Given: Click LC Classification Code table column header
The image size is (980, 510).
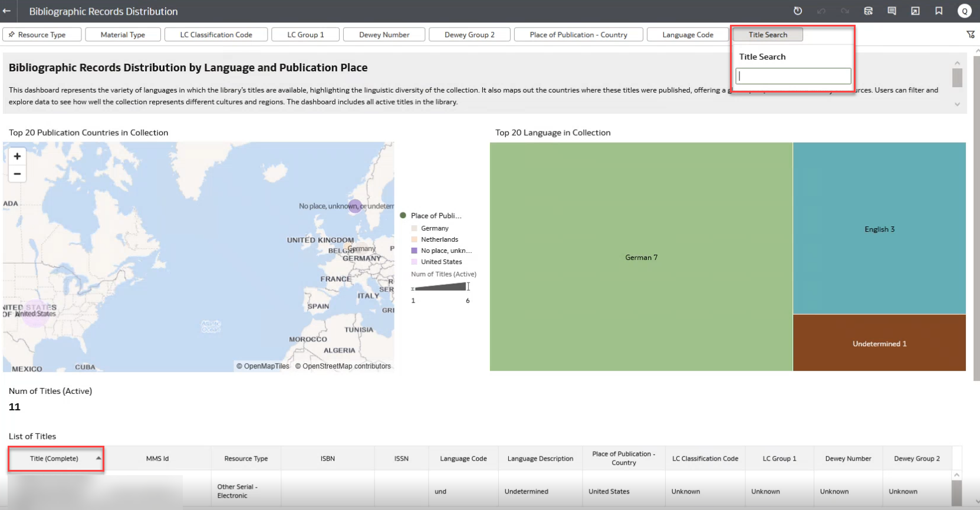Looking at the screenshot, I should (x=705, y=458).
